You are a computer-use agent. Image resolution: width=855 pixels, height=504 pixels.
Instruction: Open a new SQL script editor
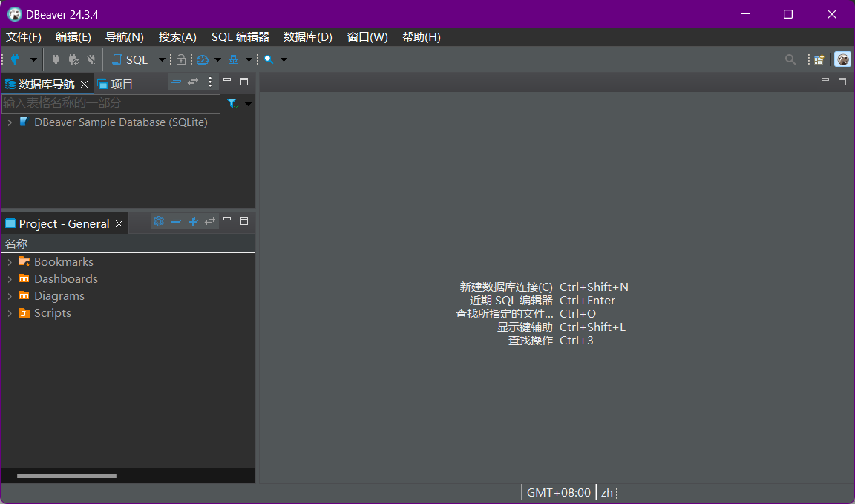[x=130, y=59]
